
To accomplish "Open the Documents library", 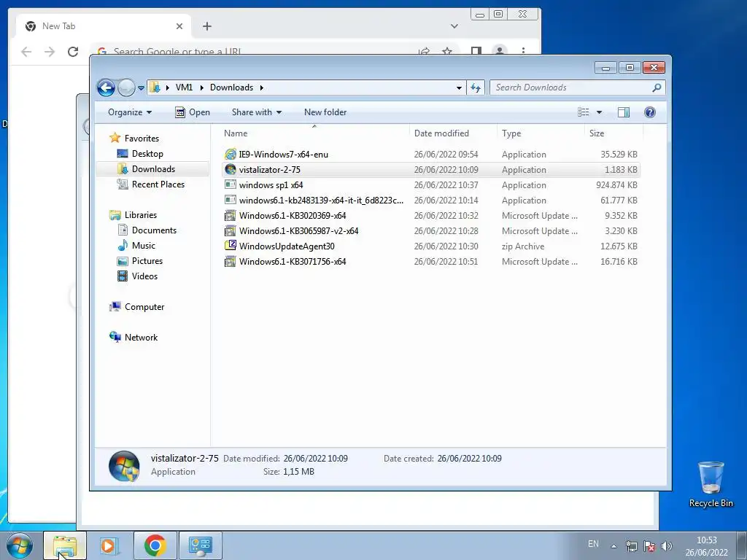I will (x=154, y=230).
